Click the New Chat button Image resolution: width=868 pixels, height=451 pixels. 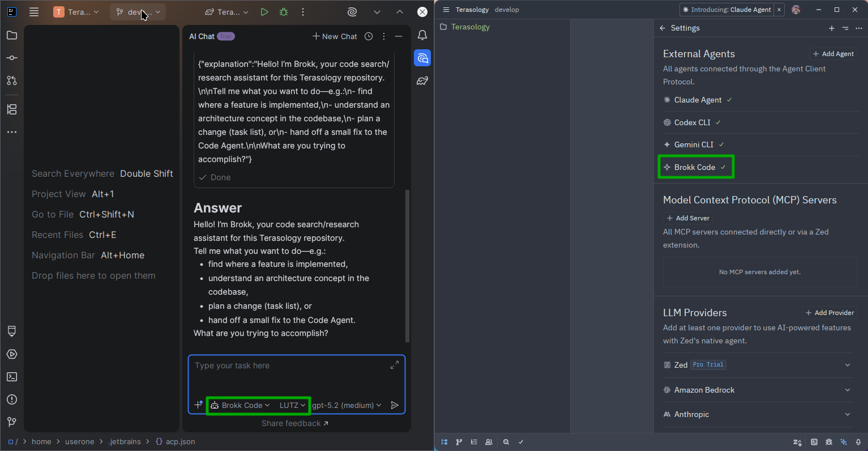335,36
